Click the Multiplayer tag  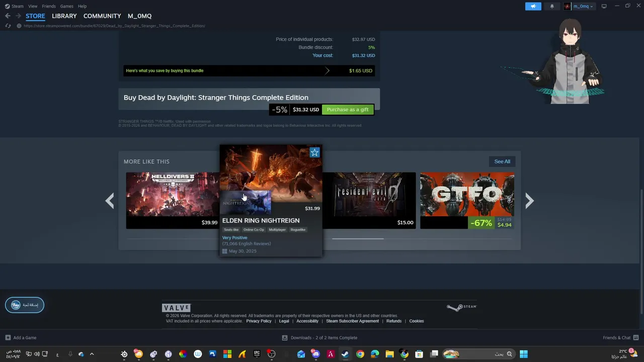pos(277,230)
